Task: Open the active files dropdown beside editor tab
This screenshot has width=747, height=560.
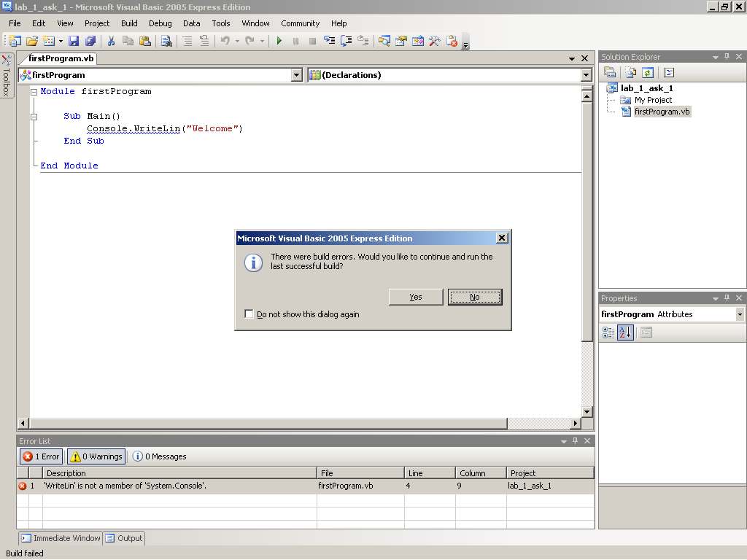Action: (572, 58)
